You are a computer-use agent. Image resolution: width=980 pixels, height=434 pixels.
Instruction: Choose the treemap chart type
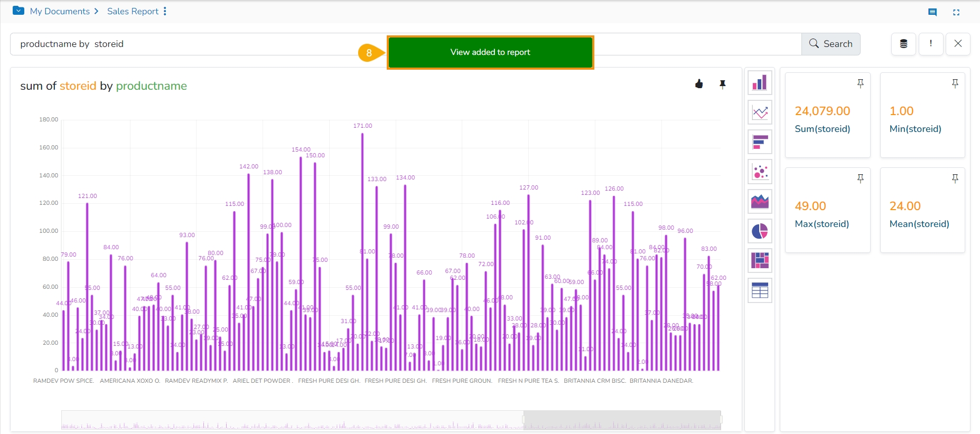pos(760,261)
